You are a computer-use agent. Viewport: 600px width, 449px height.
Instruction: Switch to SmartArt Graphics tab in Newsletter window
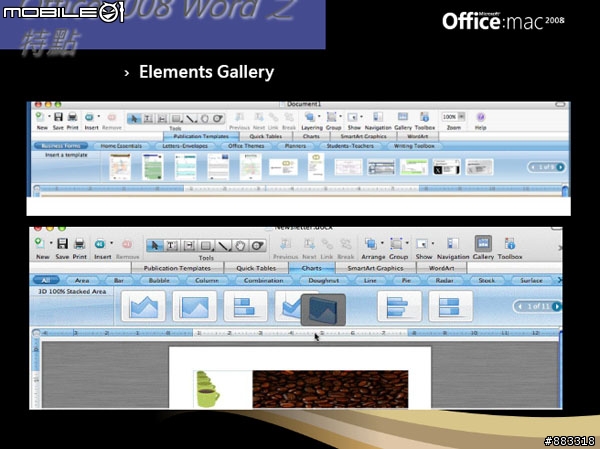375,268
